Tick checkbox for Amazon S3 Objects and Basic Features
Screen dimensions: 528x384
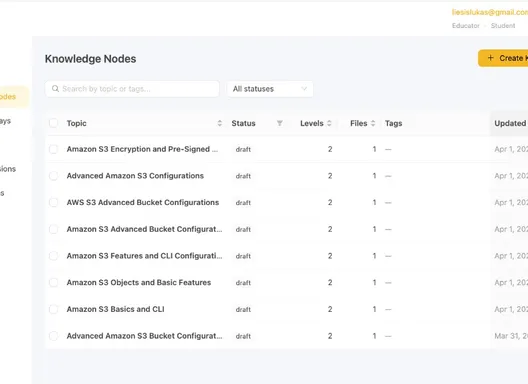tap(53, 282)
